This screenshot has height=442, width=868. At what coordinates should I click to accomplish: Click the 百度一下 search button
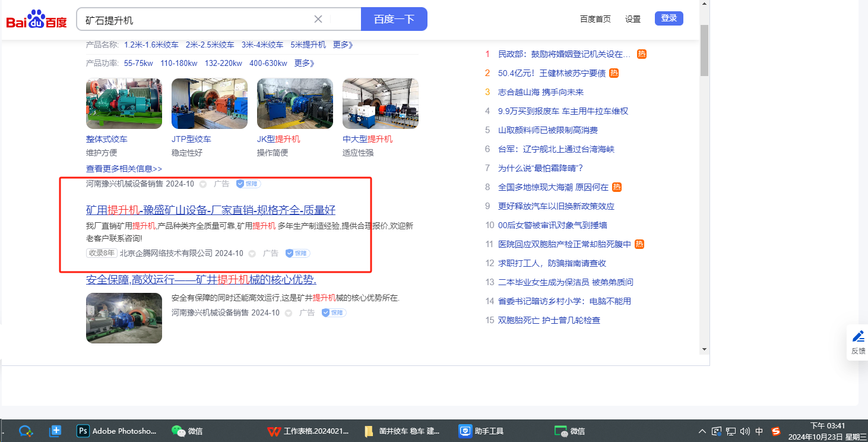pyautogui.click(x=394, y=19)
